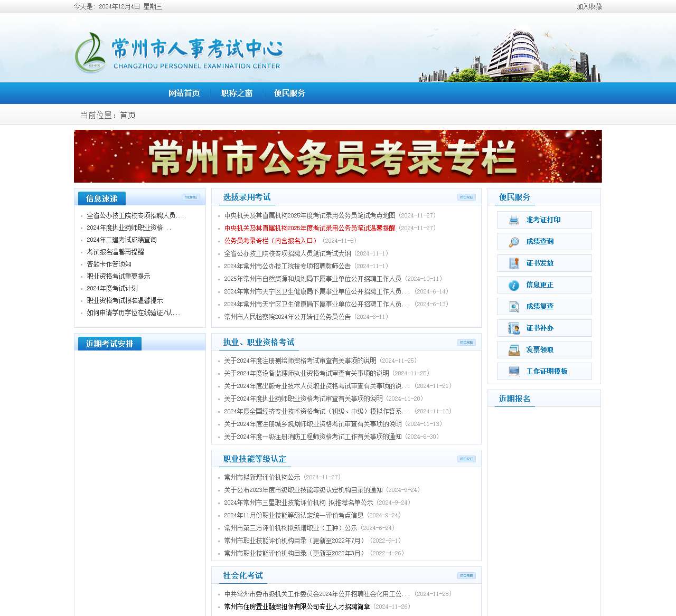Image resolution: width=676 pixels, height=616 pixels.
Task: Open 2024年常州市公办技工院校专项招聘教师公告
Action: point(287,266)
